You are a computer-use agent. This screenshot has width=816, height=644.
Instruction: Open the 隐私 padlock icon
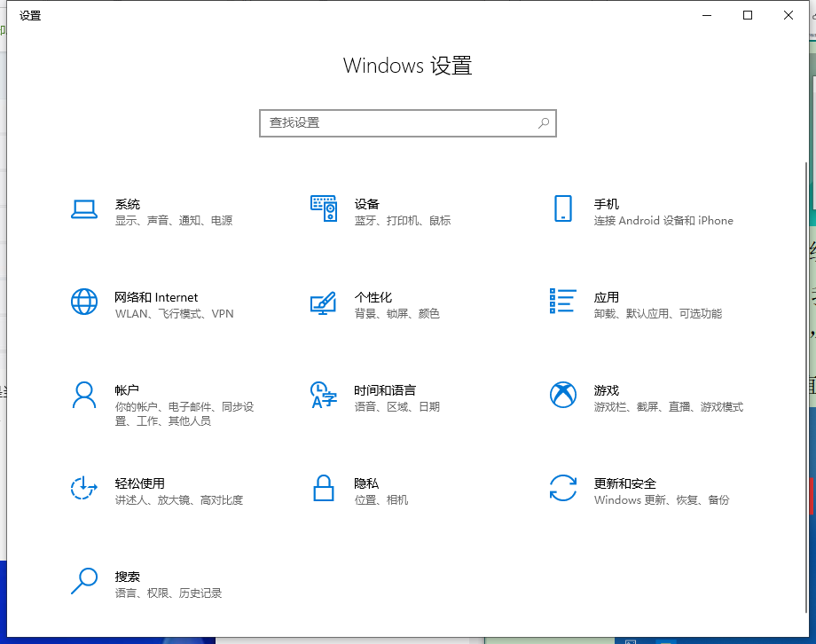pyautogui.click(x=324, y=488)
